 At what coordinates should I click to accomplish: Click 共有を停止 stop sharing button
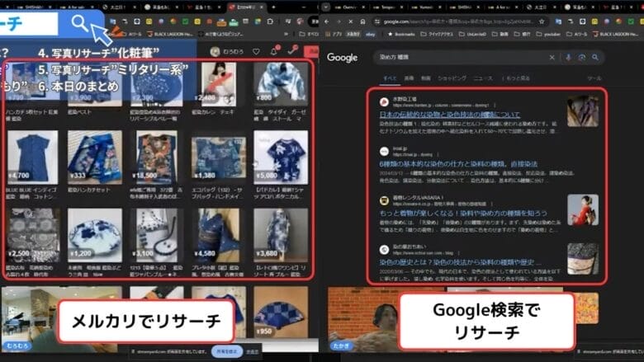227,351
